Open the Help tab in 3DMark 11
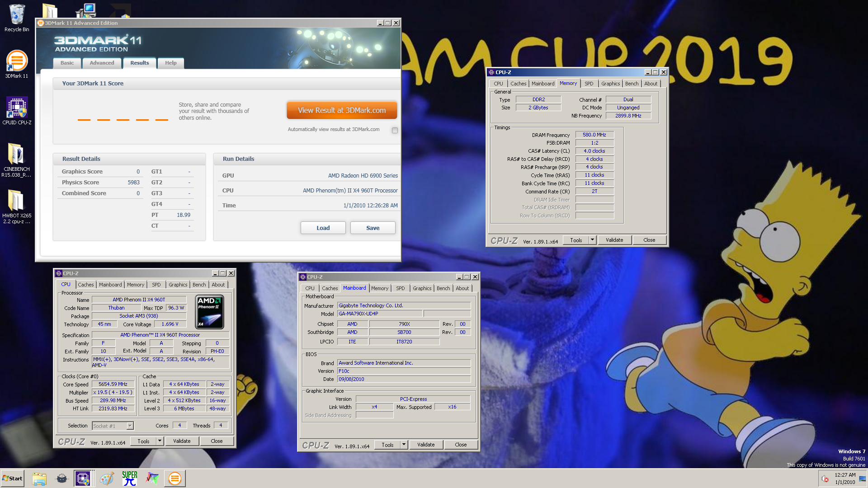Screen dimensions: 868x488 [171, 63]
